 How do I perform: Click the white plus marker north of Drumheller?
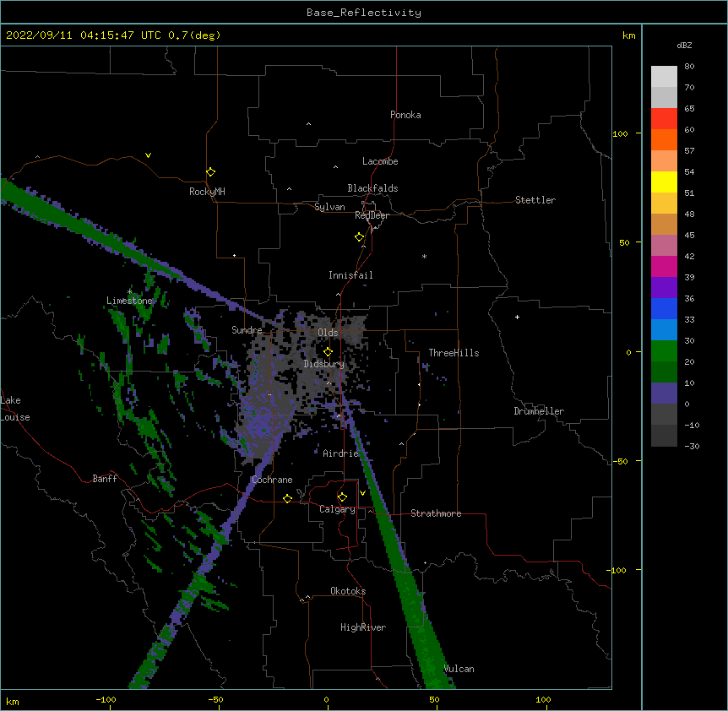pos(517,317)
